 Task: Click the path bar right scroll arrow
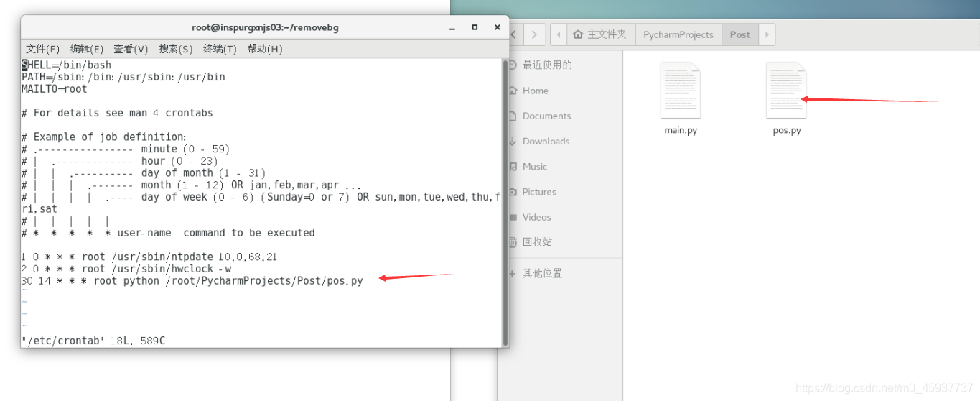point(767,34)
